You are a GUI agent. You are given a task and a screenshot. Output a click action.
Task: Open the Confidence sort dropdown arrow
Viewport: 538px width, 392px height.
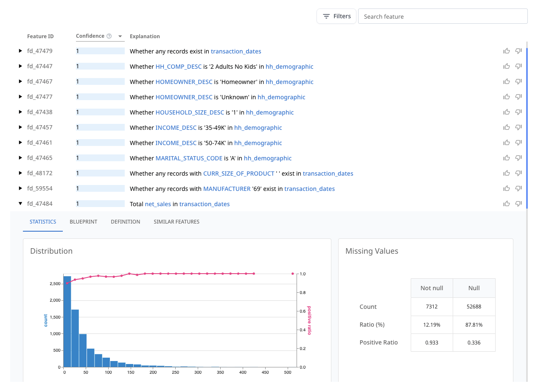(120, 36)
